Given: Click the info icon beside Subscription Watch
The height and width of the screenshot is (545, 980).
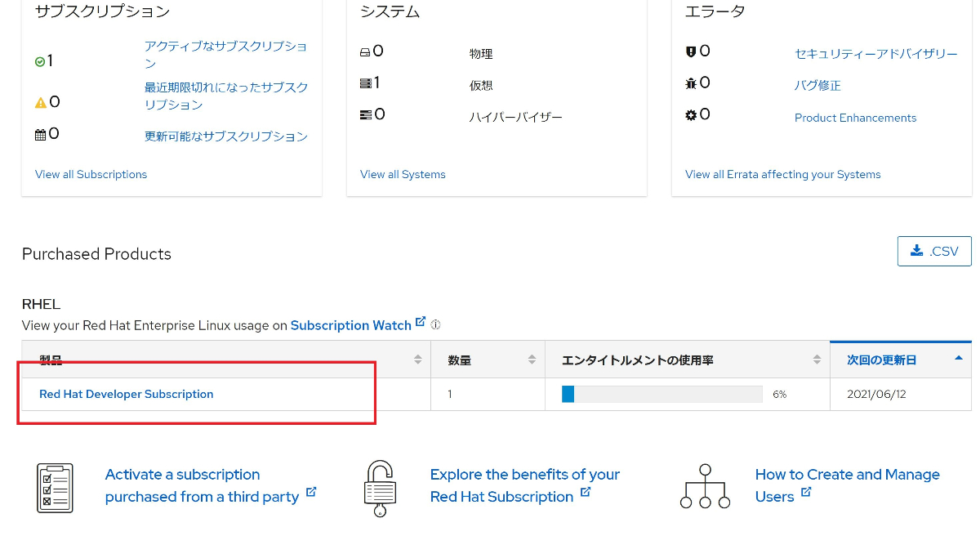Looking at the screenshot, I should (435, 324).
